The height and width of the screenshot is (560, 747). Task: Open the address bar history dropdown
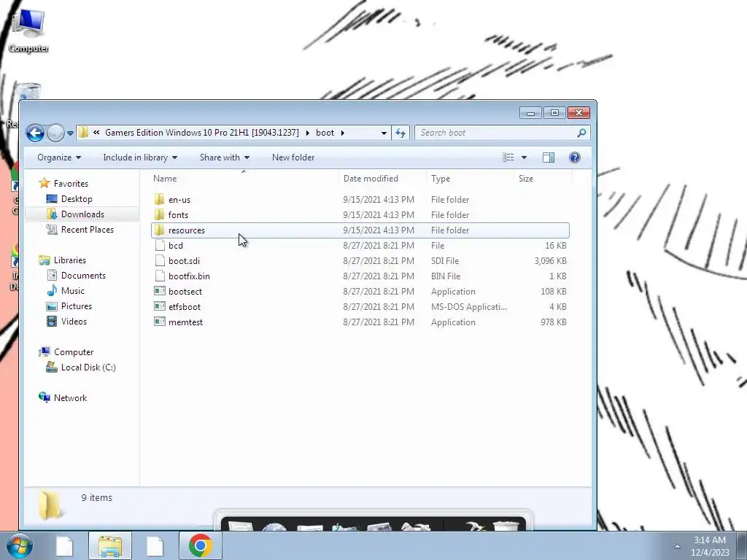(x=384, y=133)
